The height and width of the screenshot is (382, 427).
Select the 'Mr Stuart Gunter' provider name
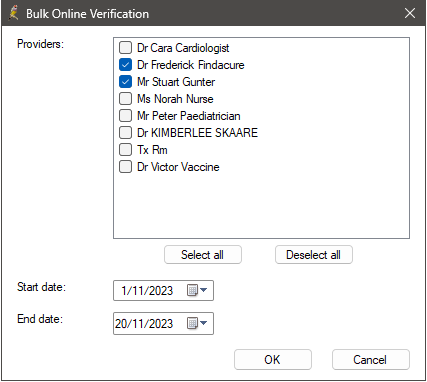click(176, 82)
